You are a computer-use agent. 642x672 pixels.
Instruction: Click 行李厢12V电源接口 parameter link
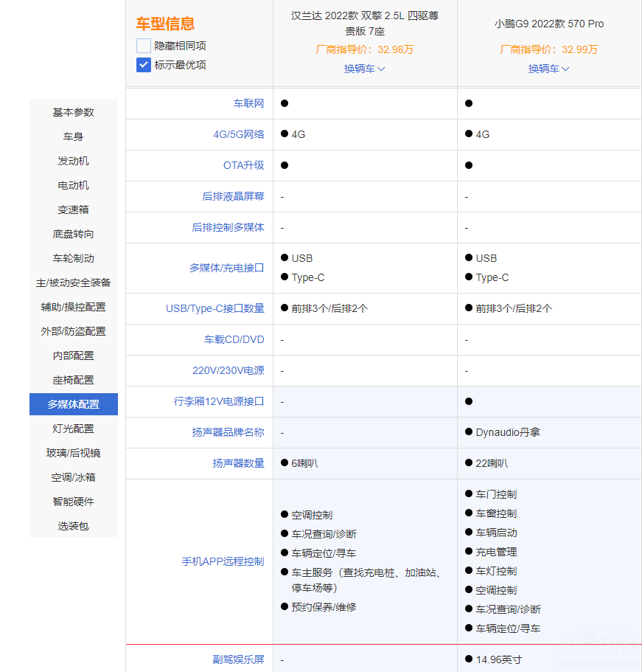[218, 401]
